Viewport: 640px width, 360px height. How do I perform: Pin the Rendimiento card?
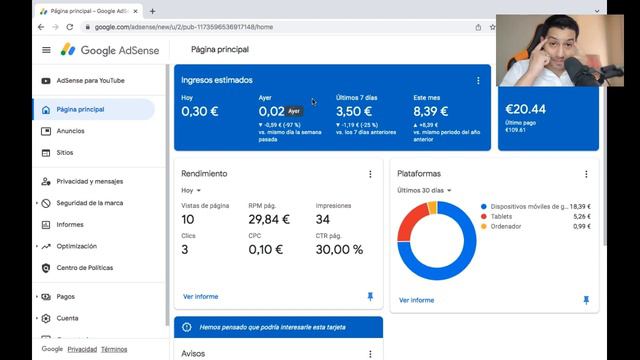click(x=370, y=297)
